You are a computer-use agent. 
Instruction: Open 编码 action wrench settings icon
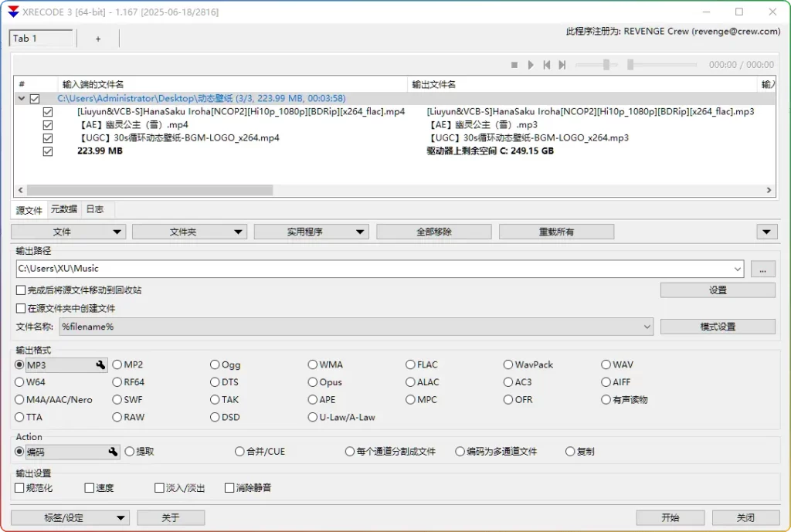[113, 452]
